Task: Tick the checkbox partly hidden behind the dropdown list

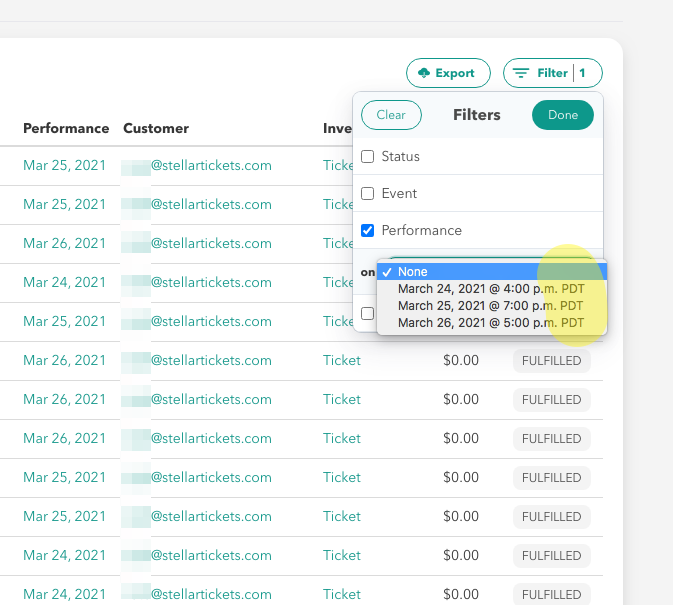Action: click(x=367, y=314)
